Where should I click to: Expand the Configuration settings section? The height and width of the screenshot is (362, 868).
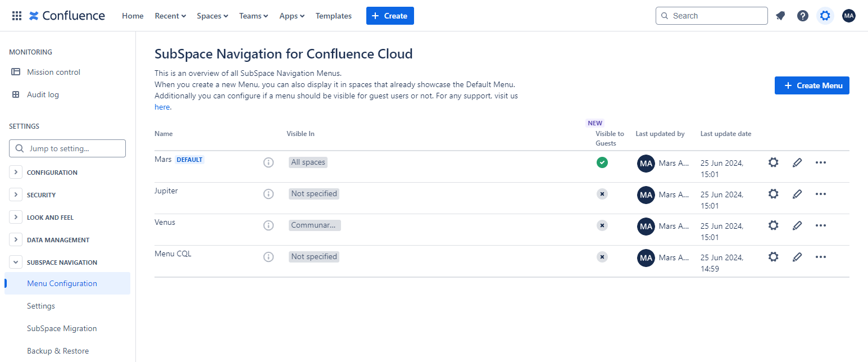[x=16, y=173]
